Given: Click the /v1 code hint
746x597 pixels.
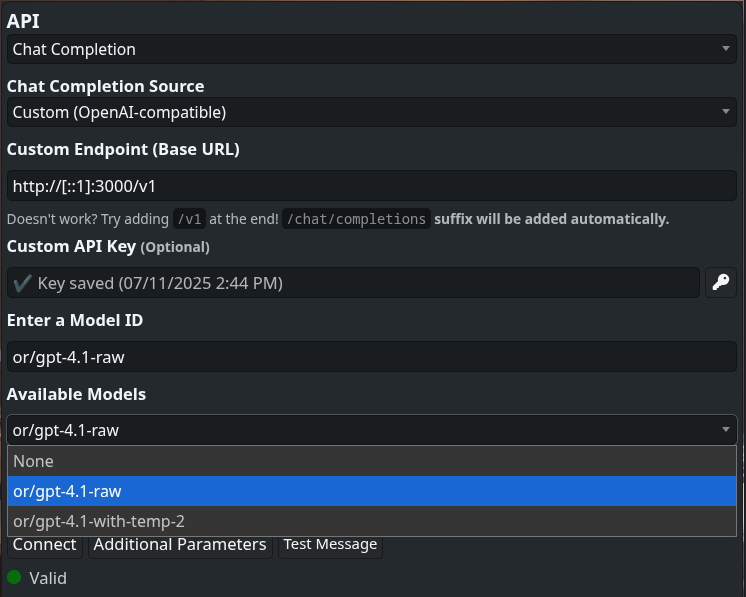Looking at the screenshot, I should point(189,219).
